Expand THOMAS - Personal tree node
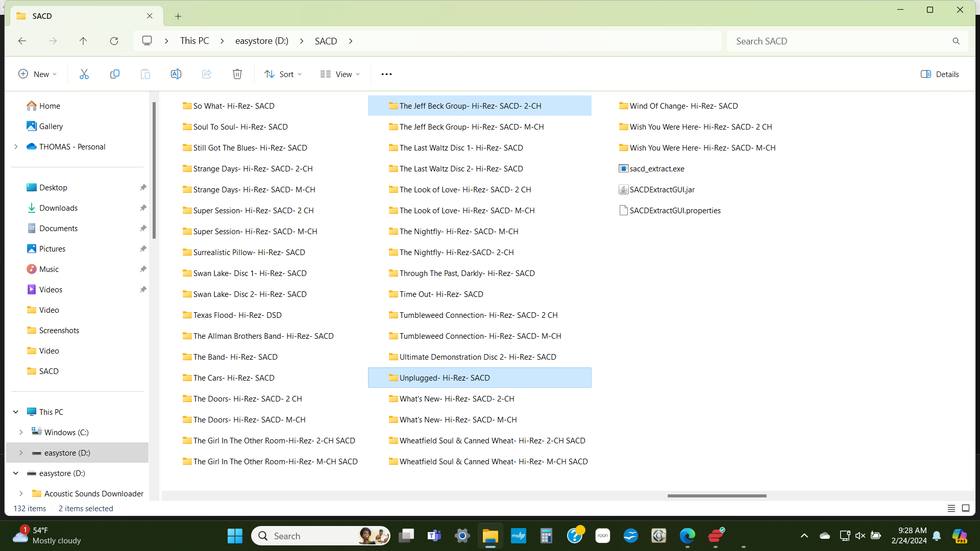Image resolution: width=980 pixels, height=551 pixels. (16, 146)
